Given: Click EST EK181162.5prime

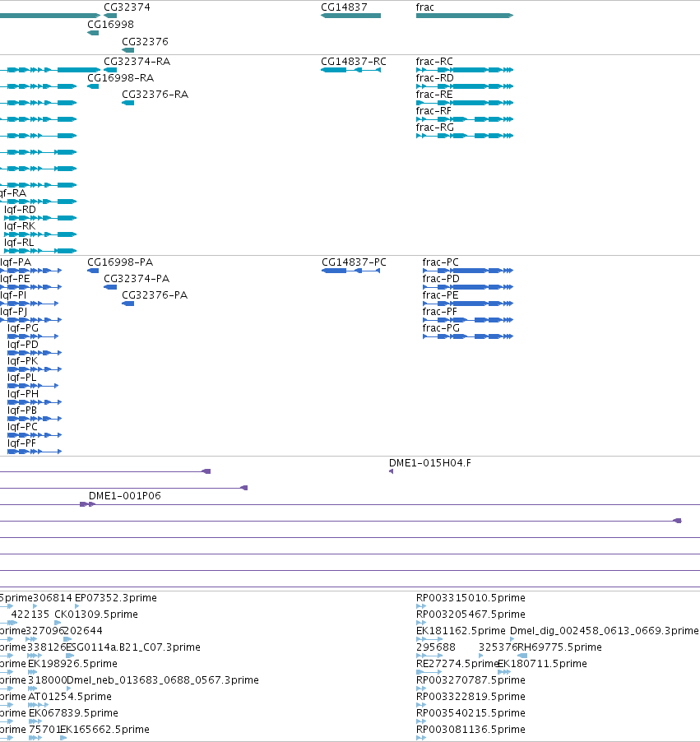Looking at the screenshot, I should click(x=461, y=631).
